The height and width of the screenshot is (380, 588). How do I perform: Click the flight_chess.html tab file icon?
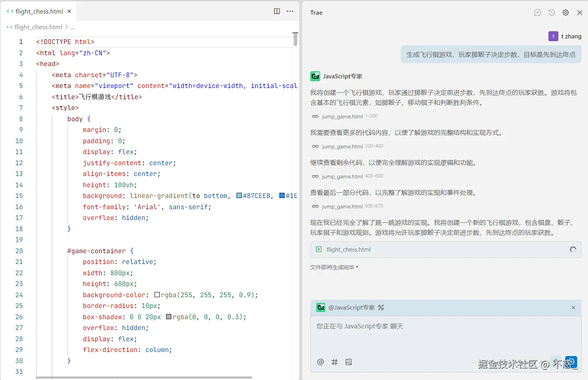(x=10, y=11)
